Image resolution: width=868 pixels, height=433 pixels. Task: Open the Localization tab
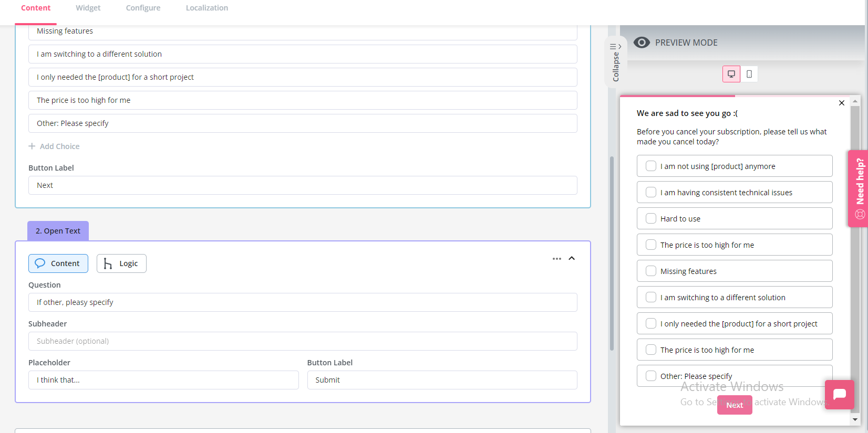click(206, 8)
